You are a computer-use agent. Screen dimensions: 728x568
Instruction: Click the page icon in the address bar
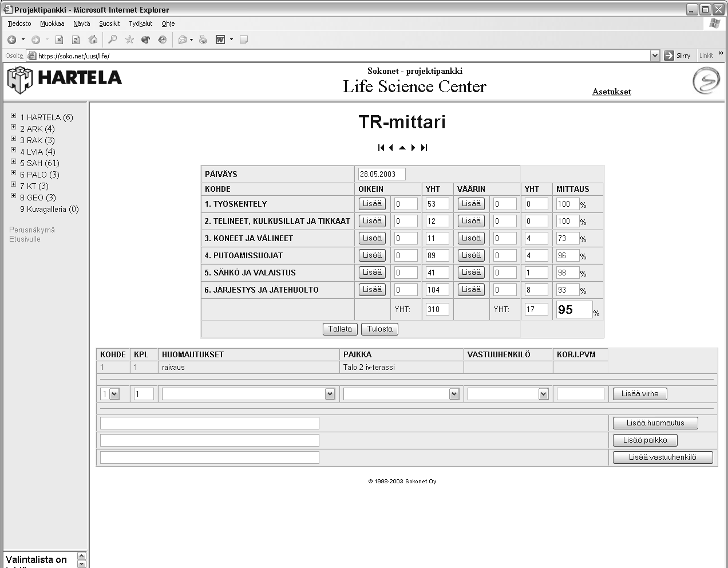point(32,56)
